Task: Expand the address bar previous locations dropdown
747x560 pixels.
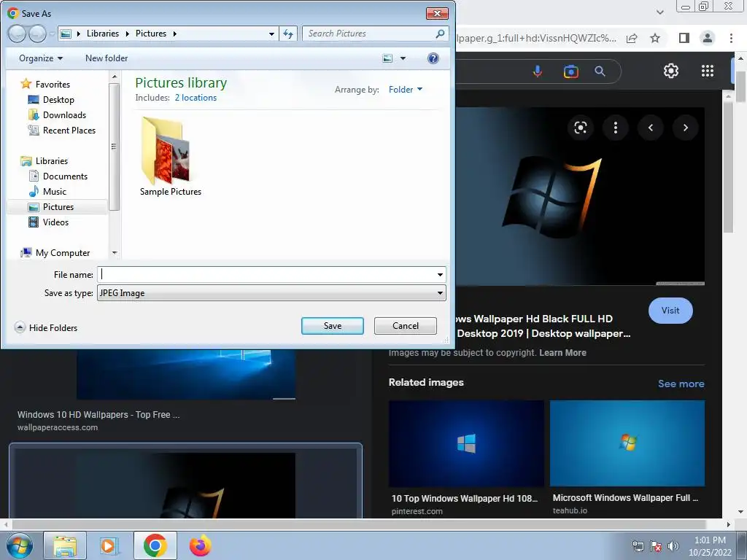Action: [271, 34]
